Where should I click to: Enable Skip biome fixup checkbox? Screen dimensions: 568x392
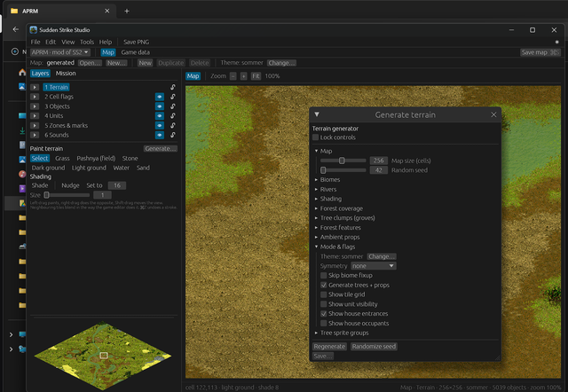tap(323, 276)
